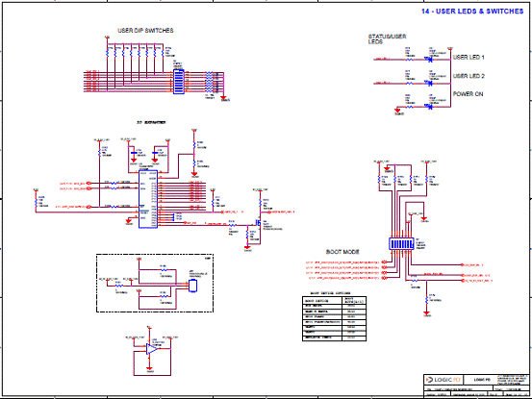Select the resistor network right of DIP switch
The height and width of the screenshot is (399, 532).
point(210,82)
